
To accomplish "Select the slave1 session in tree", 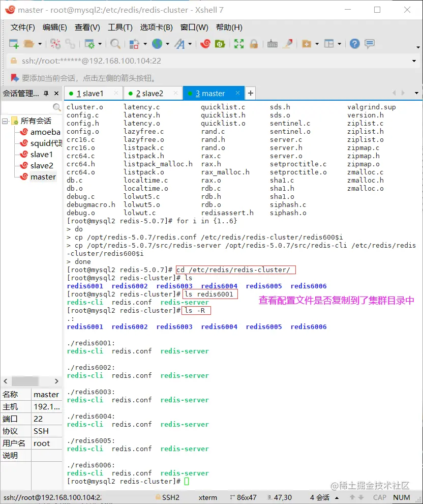I will tap(42, 155).
